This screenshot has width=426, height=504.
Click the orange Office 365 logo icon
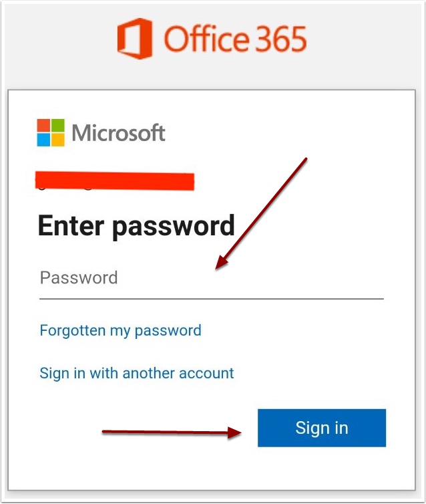click(135, 39)
